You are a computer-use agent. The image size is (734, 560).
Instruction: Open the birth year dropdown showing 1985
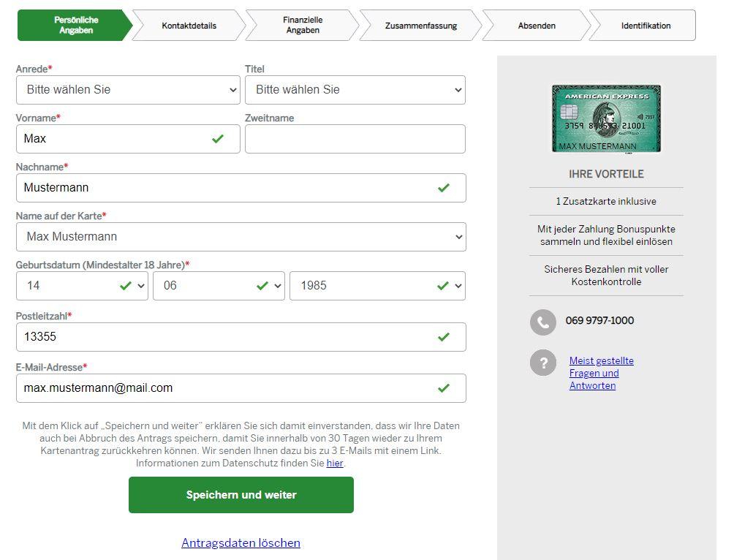[x=377, y=286]
